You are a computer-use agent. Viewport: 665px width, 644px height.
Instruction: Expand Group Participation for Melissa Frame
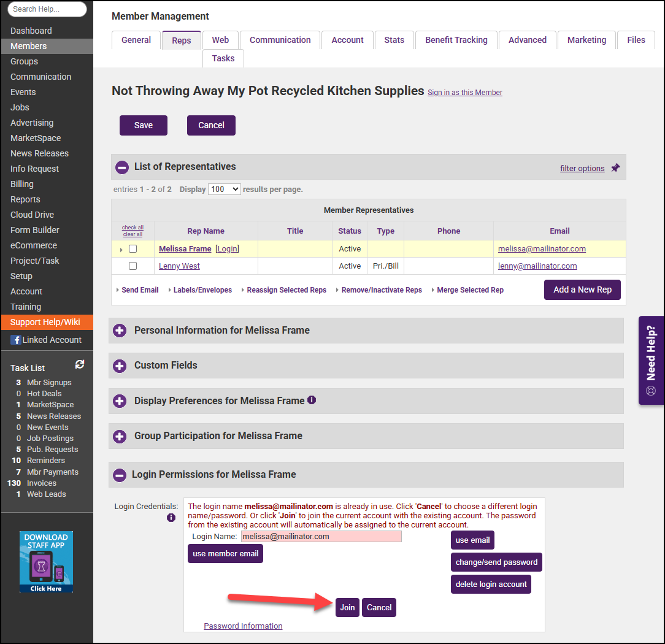tap(120, 436)
